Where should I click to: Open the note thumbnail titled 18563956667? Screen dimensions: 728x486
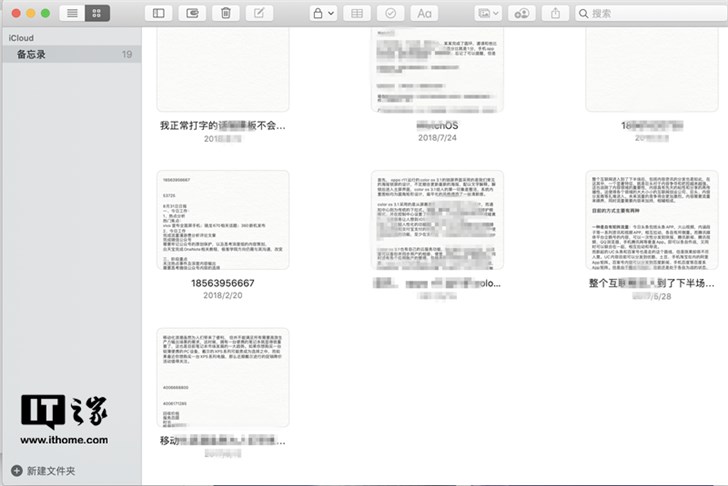pyautogui.click(x=223, y=220)
